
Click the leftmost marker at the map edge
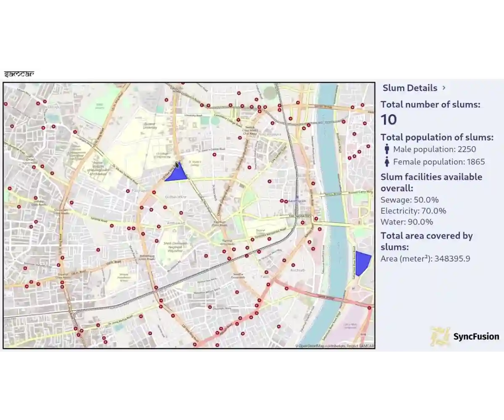[5, 103]
